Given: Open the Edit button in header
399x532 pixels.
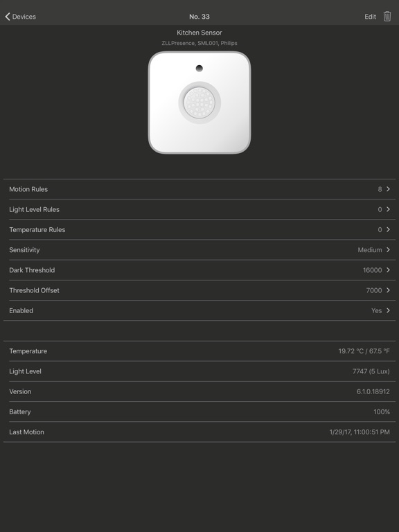Looking at the screenshot, I should pos(370,17).
